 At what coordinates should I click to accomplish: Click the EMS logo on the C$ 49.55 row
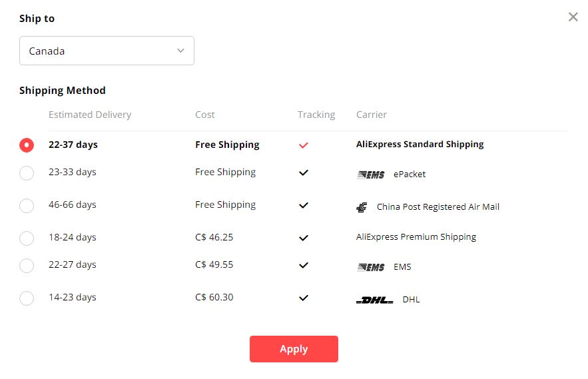(x=370, y=267)
